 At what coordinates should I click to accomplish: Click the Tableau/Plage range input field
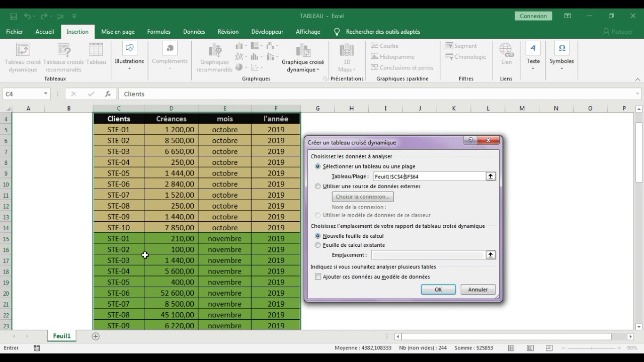click(x=429, y=176)
